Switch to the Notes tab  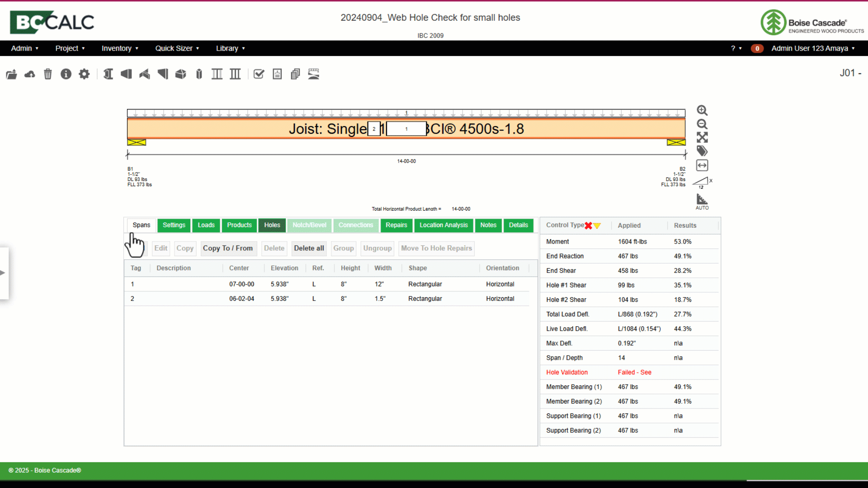coord(488,225)
